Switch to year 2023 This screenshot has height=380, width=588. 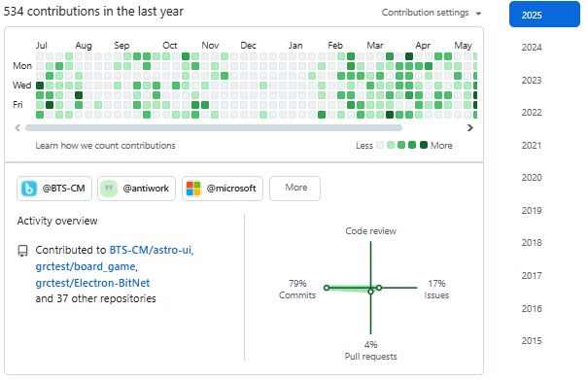point(532,81)
